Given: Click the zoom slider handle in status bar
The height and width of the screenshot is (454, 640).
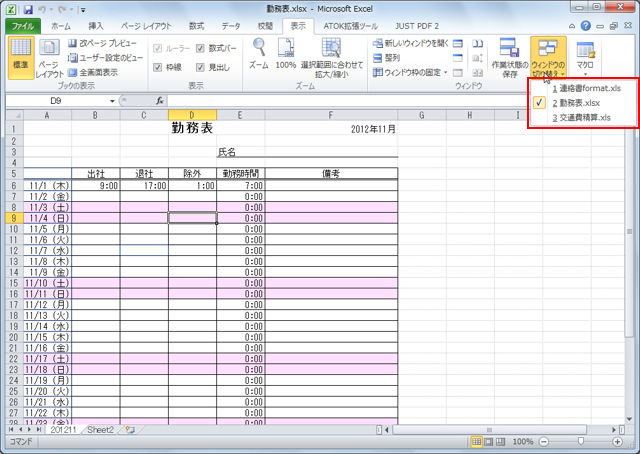Looking at the screenshot, I should pyautogui.click(x=580, y=441).
